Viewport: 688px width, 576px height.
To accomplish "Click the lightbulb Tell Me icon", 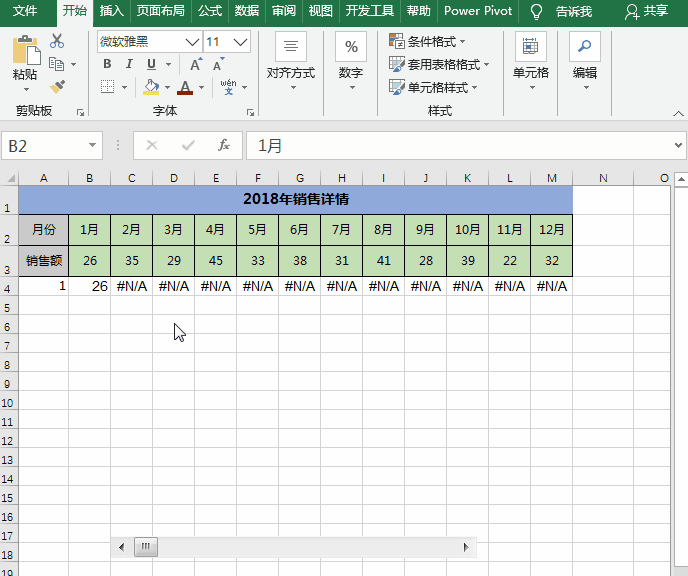I will point(536,11).
